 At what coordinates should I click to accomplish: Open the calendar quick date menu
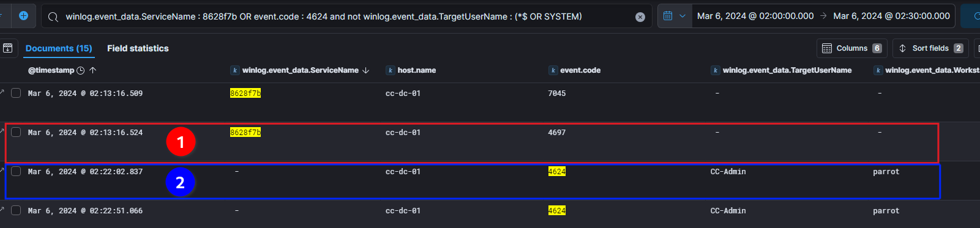point(674,16)
